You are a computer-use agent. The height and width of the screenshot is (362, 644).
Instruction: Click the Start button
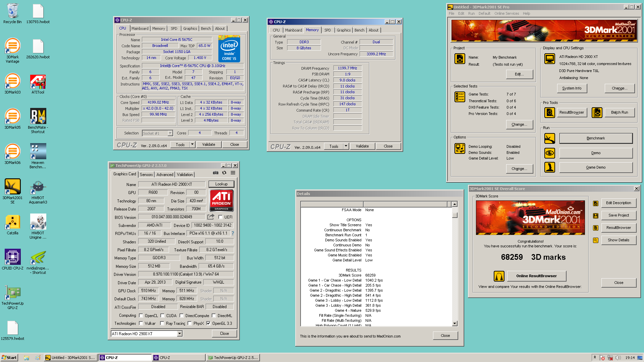click(x=9, y=358)
